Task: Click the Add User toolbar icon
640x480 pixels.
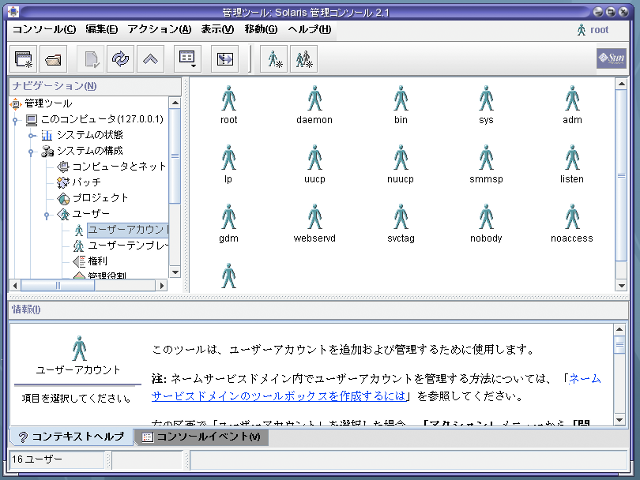Action: coord(274,59)
